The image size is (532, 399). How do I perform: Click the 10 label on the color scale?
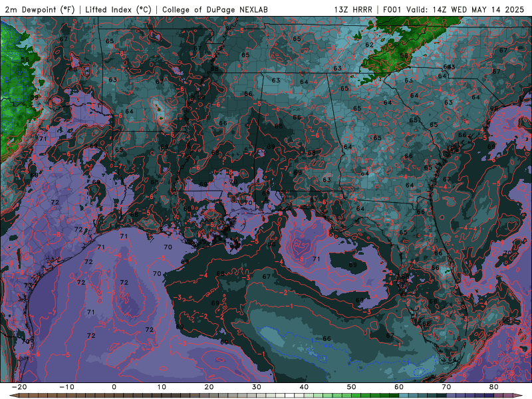(162, 387)
